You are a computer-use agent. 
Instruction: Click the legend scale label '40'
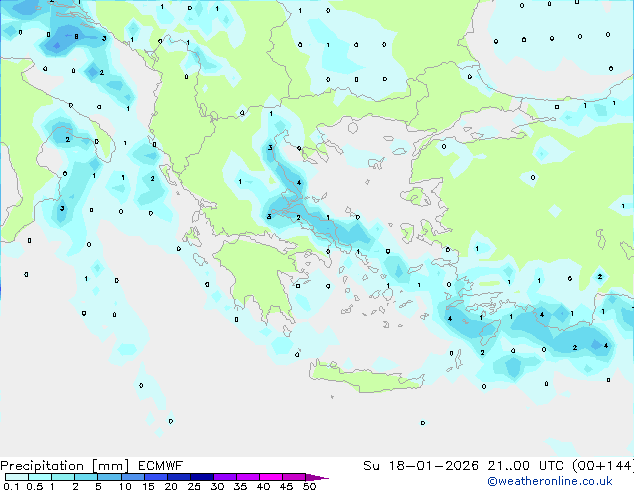pyautogui.click(x=264, y=486)
